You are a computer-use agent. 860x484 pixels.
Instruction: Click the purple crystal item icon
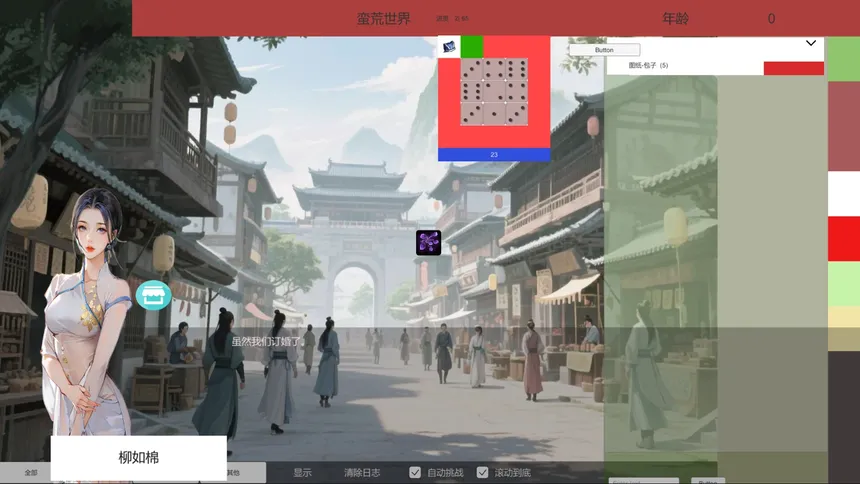tap(428, 243)
